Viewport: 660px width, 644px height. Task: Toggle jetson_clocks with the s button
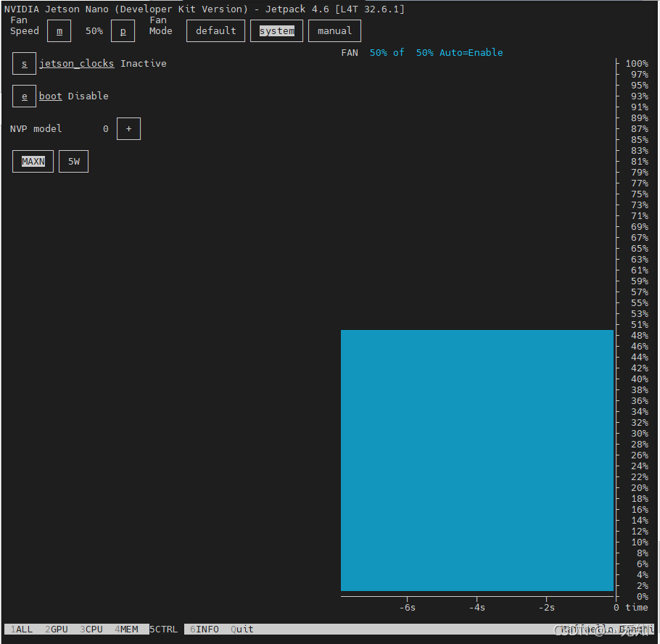coord(24,64)
